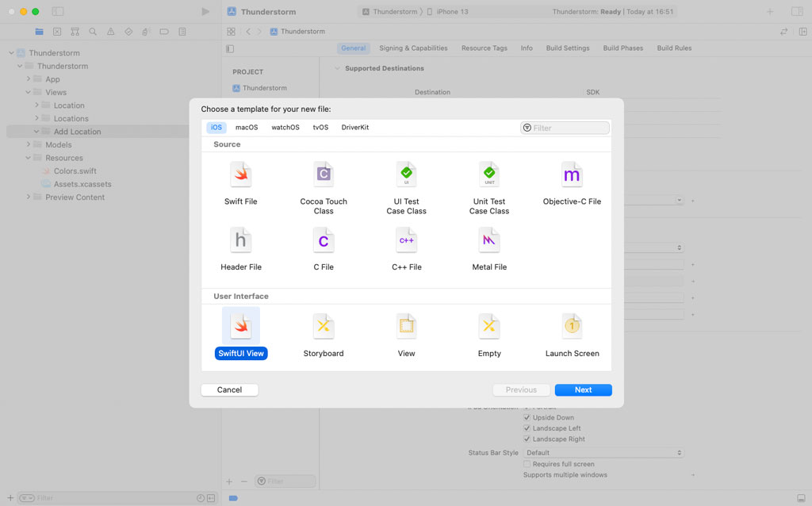Choose the Metal File template icon
Image resolution: width=812 pixels, height=506 pixels.
point(488,240)
